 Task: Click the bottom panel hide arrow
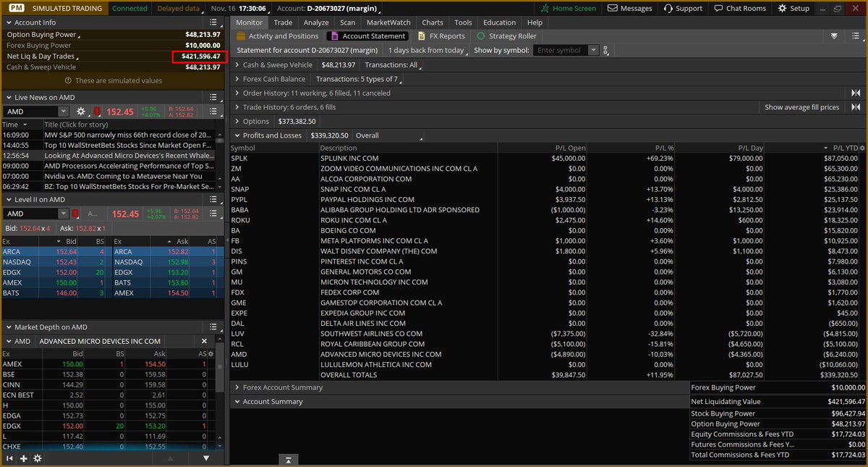click(x=288, y=460)
